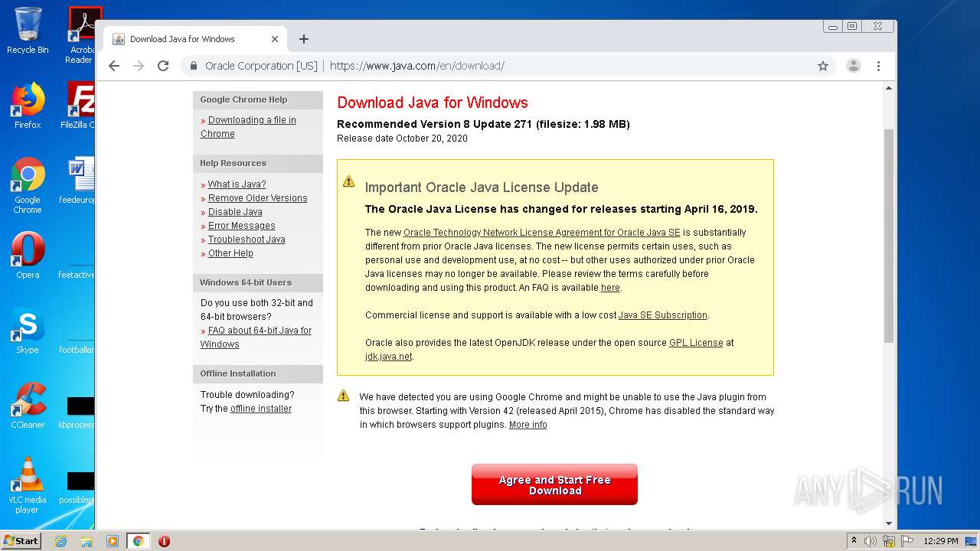This screenshot has height=551, width=980.
Task: Show hidden system tray icons
Action: click(x=854, y=541)
